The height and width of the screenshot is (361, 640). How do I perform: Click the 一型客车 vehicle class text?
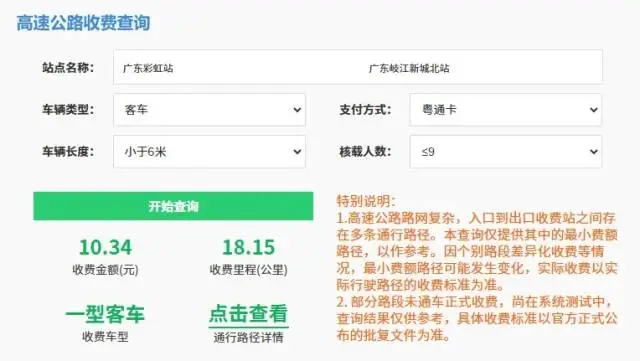(105, 314)
